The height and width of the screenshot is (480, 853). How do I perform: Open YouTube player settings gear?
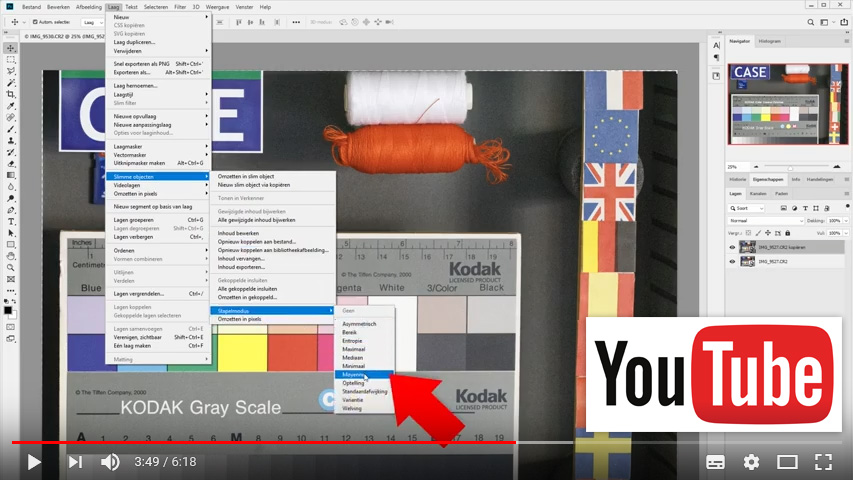(x=751, y=462)
